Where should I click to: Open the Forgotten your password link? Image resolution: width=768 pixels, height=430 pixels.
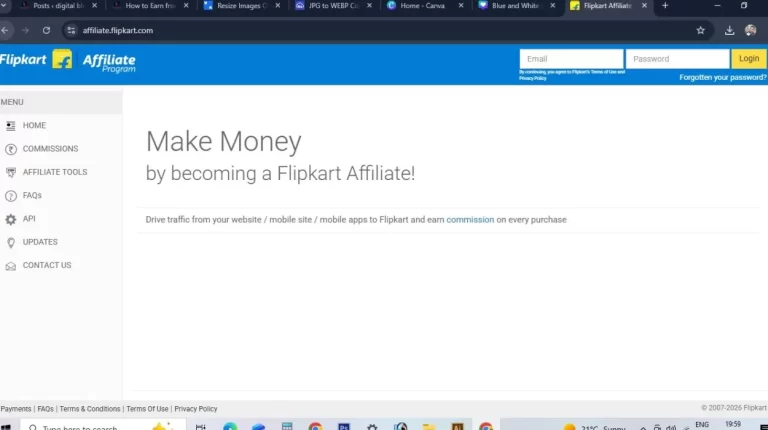tap(722, 77)
